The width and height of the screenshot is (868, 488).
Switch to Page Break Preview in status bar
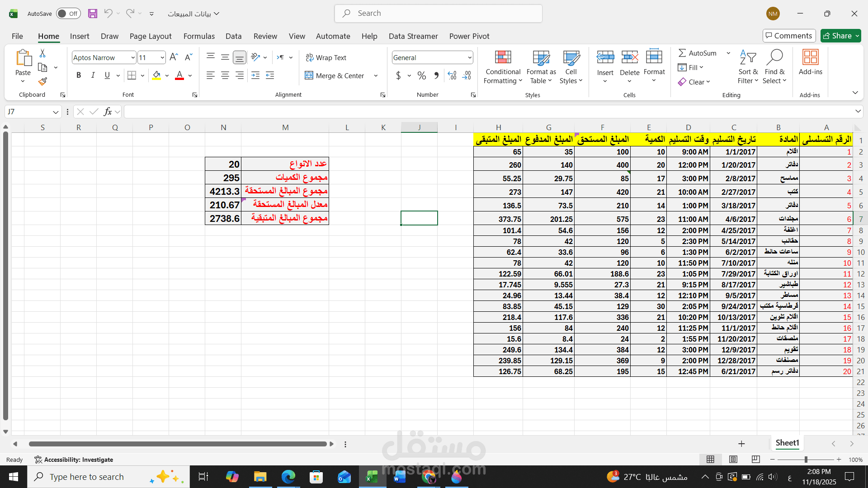756,460
